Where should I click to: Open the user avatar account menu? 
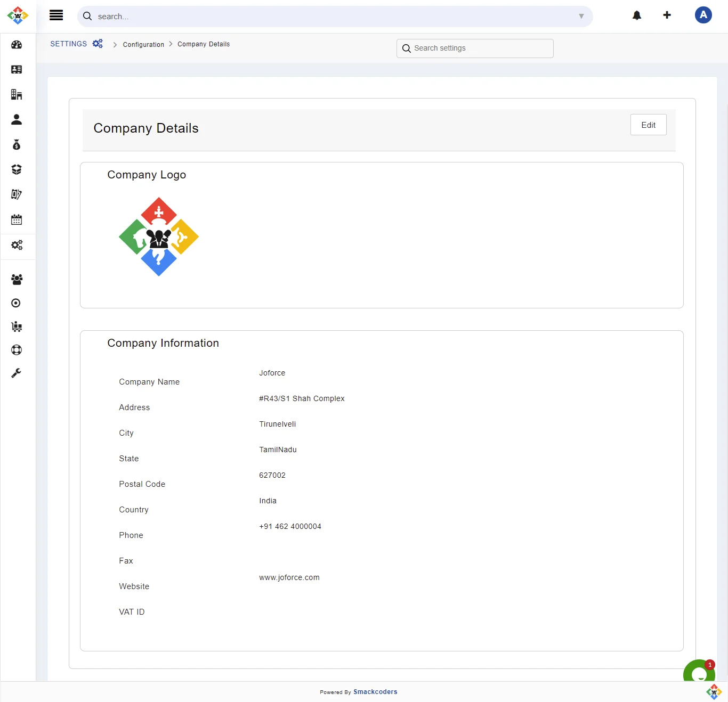(x=703, y=15)
